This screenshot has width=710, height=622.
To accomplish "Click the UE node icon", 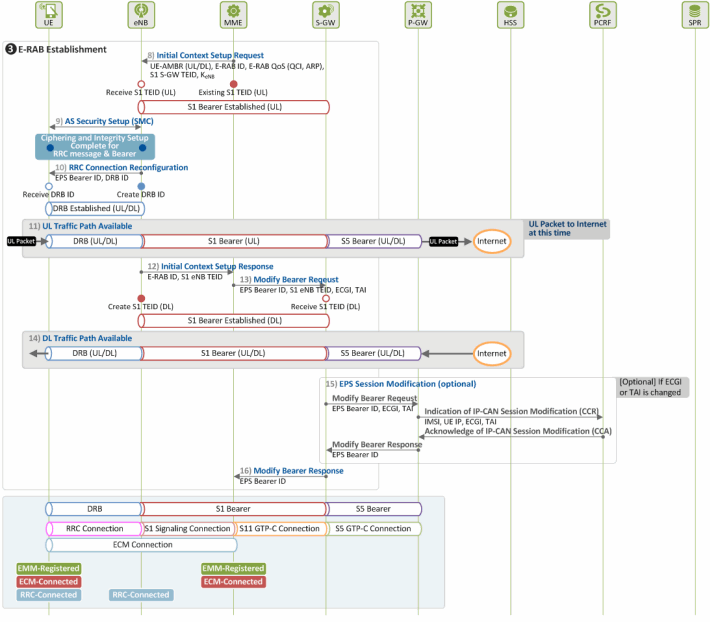I will (49, 14).
